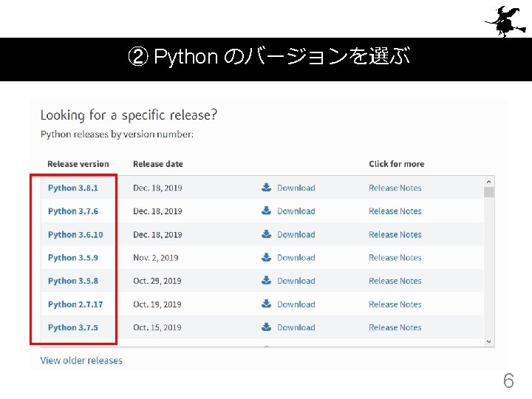This screenshot has height=399, width=532.
Task: Select the Python 3.6.10 version link
Action: pos(75,234)
